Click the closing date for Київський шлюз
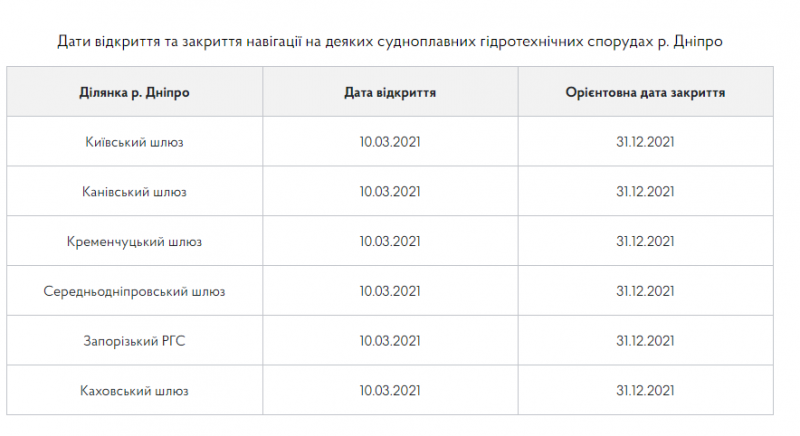This screenshot has height=436, width=800. (x=645, y=142)
